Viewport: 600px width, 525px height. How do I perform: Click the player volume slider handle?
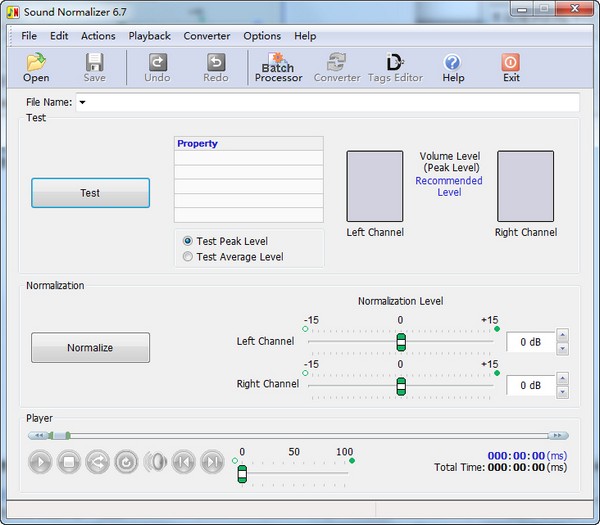[x=242, y=474]
